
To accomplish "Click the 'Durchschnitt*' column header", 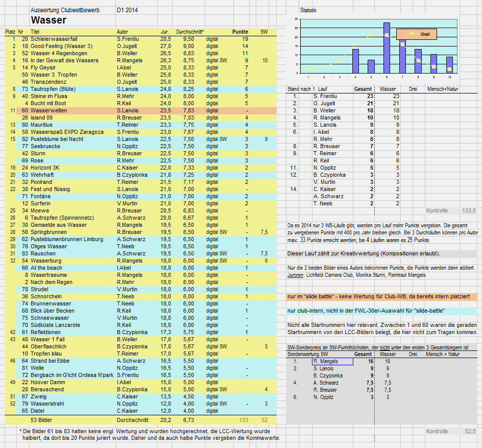I will 189,32.
